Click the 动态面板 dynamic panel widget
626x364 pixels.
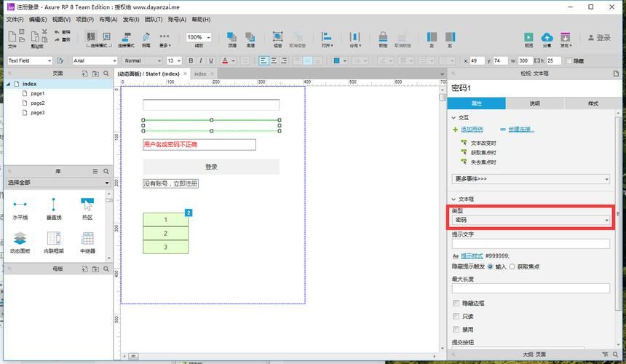point(20,242)
